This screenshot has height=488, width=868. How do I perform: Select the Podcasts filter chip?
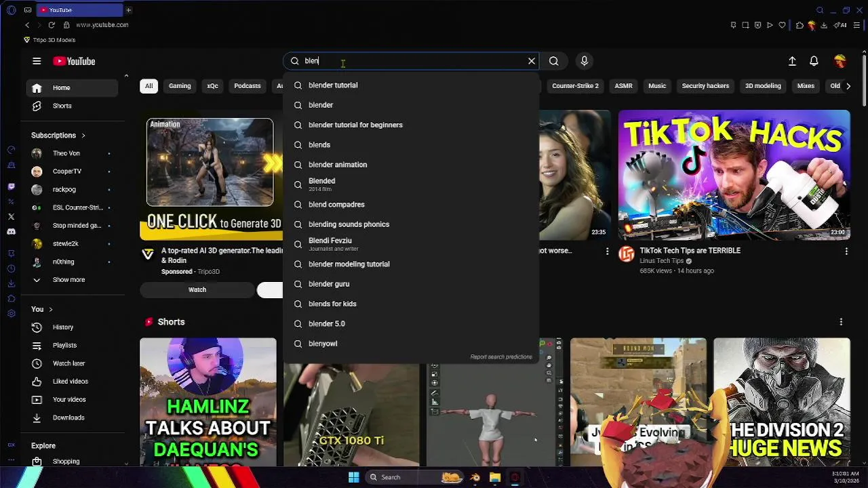(x=248, y=86)
